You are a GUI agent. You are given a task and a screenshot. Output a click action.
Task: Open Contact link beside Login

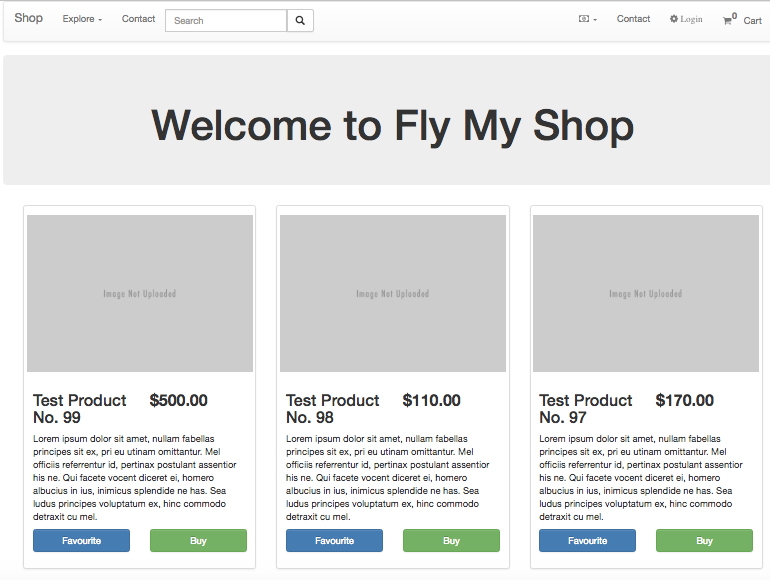pyautogui.click(x=633, y=19)
